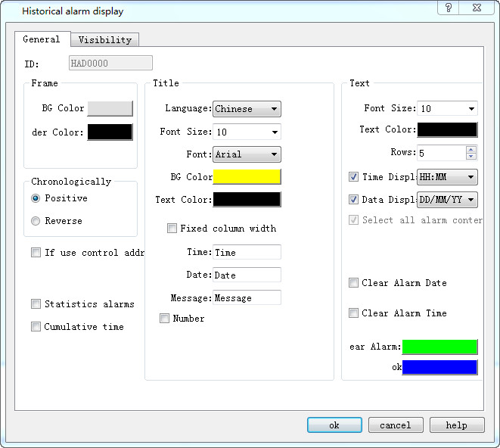Tick Clear Alarm Time checkbox

(x=353, y=313)
